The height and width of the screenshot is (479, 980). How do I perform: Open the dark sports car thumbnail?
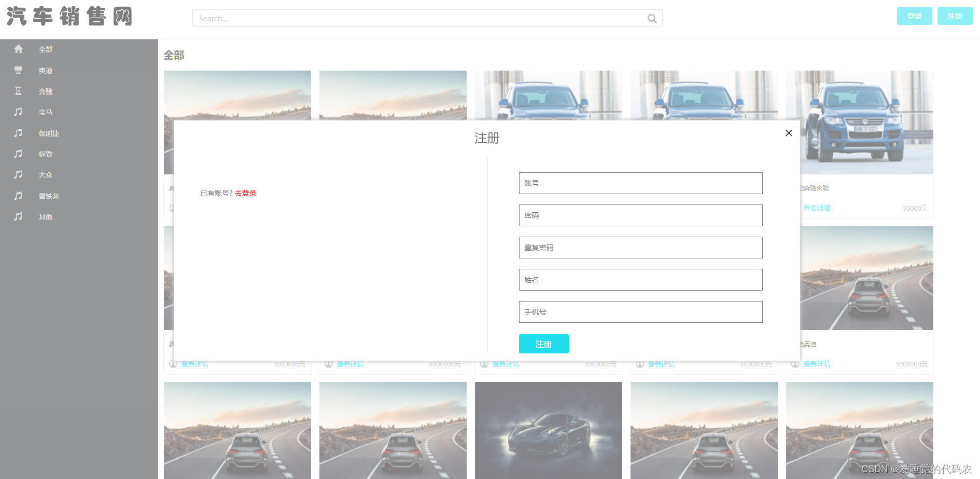[x=548, y=430]
